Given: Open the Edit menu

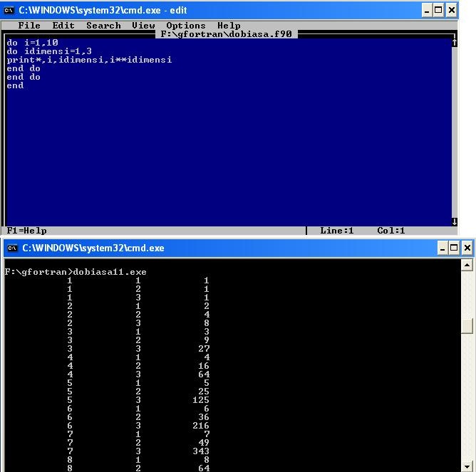Looking at the screenshot, I should point(63,26).
